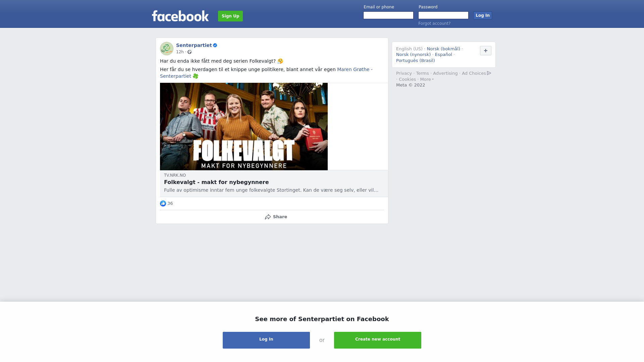This screenshot has height=362, width=644.
Task: Click the header Log In button
Action: coord(483,15)
